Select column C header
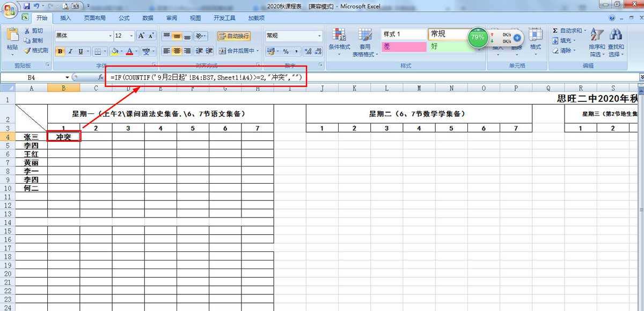Screen dimensions: 644x311 coord(96,88)
